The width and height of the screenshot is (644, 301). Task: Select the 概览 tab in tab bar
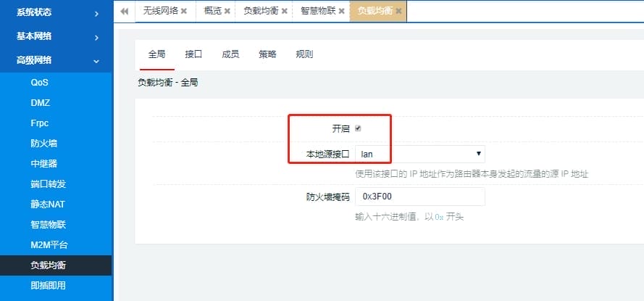(x=213, y=11)
